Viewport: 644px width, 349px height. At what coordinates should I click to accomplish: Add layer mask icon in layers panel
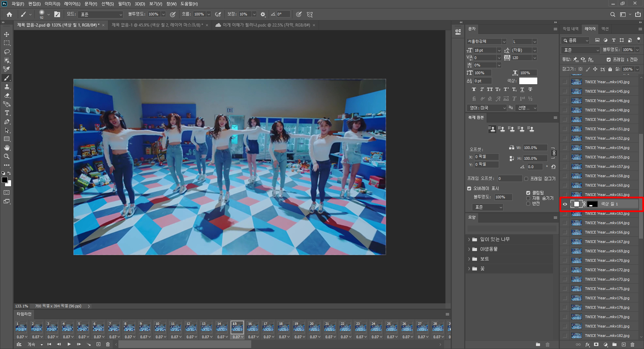596,345
